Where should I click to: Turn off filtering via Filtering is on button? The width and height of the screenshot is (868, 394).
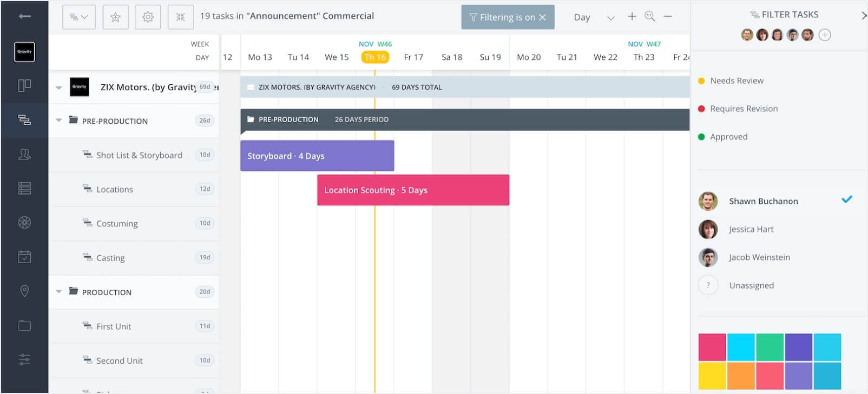(508, 17)
